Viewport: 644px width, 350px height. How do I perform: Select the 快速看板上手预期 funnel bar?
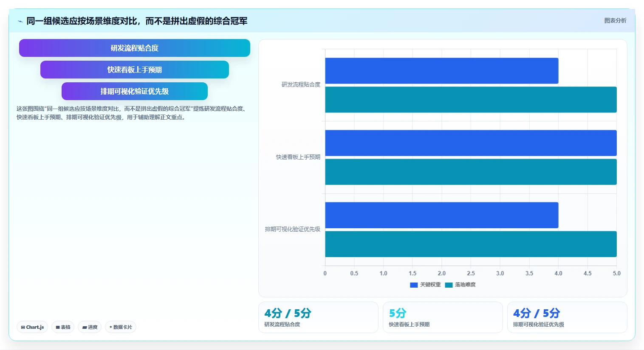[135, 70]
